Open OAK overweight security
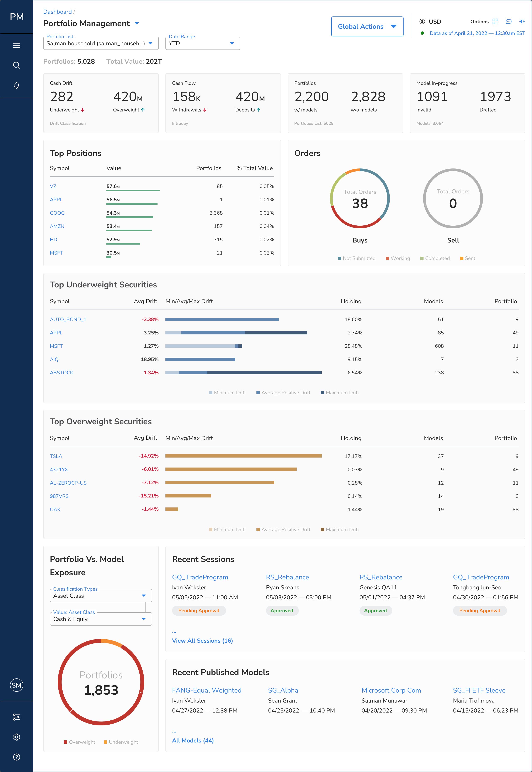The image size is (532, 772). 55,510
